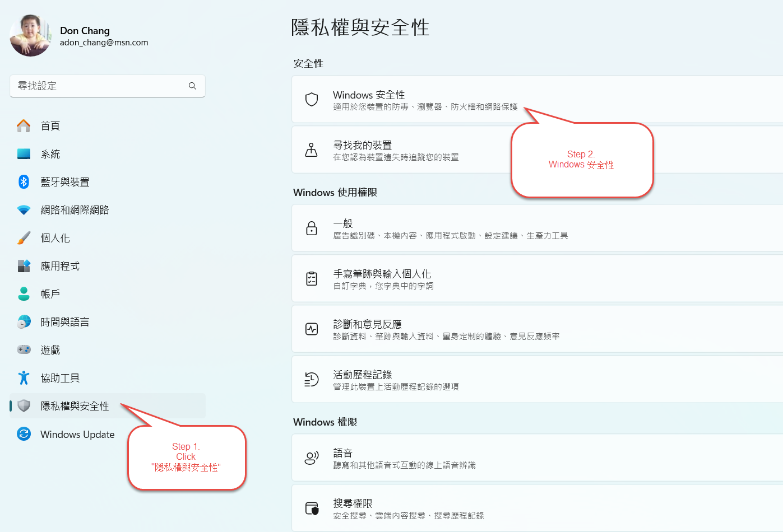783x532 pixels.
Task: Open 網路和網際網路 settings
Action: 75,210
